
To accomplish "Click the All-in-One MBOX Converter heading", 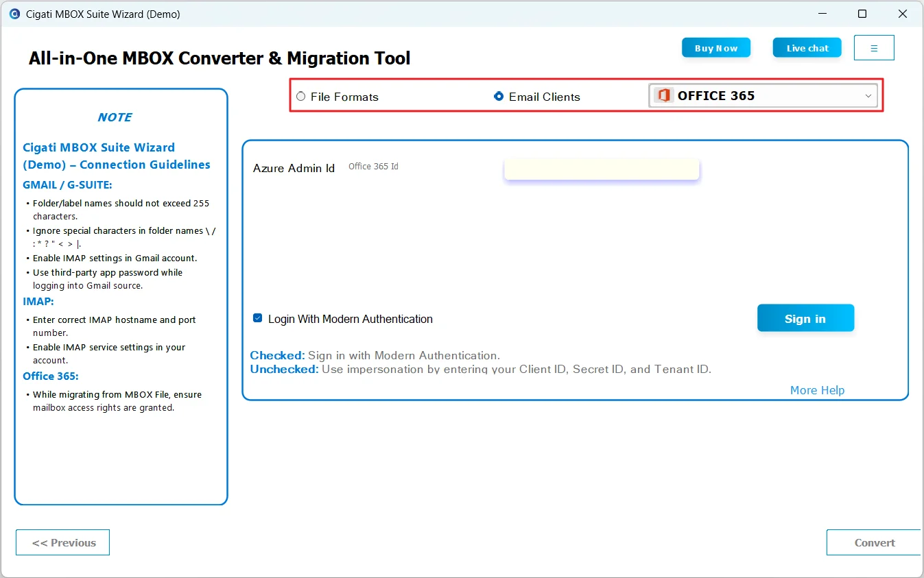I will pyautogui.click(x=220, y=58).
